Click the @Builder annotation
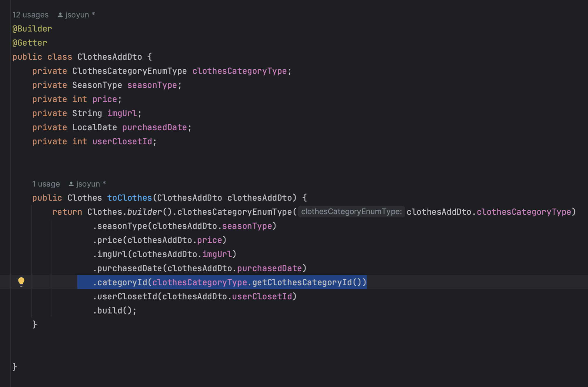 coord(32,29)
